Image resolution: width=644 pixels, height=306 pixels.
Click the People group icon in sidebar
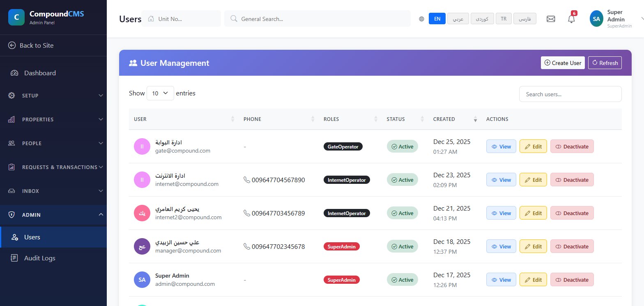[x=12, y=143]
